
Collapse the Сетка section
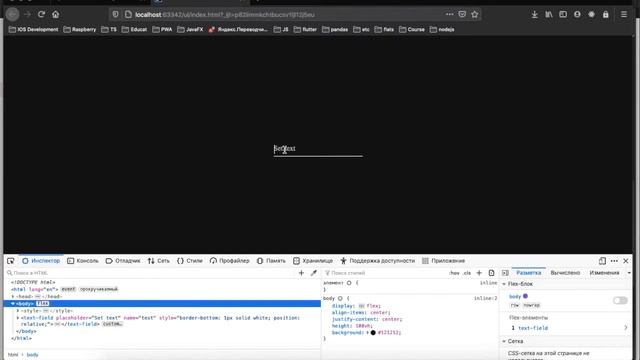pyautogui.click(x=504, y=341)
